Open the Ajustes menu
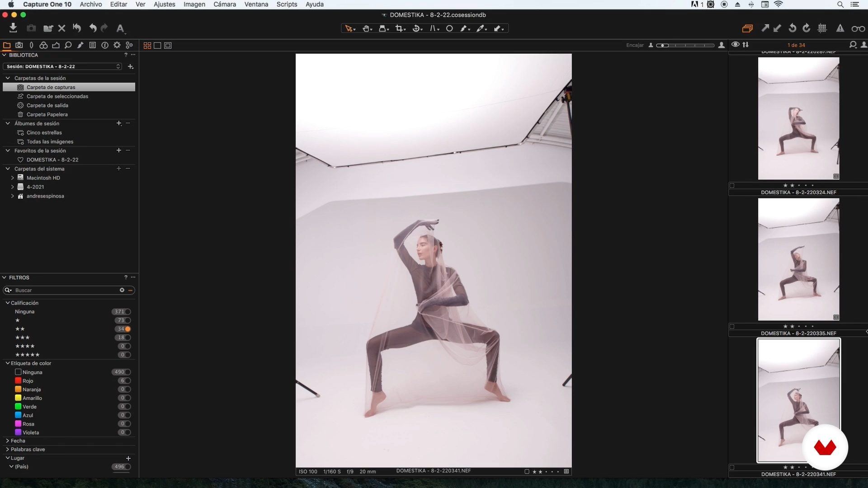 click(164, 5)
